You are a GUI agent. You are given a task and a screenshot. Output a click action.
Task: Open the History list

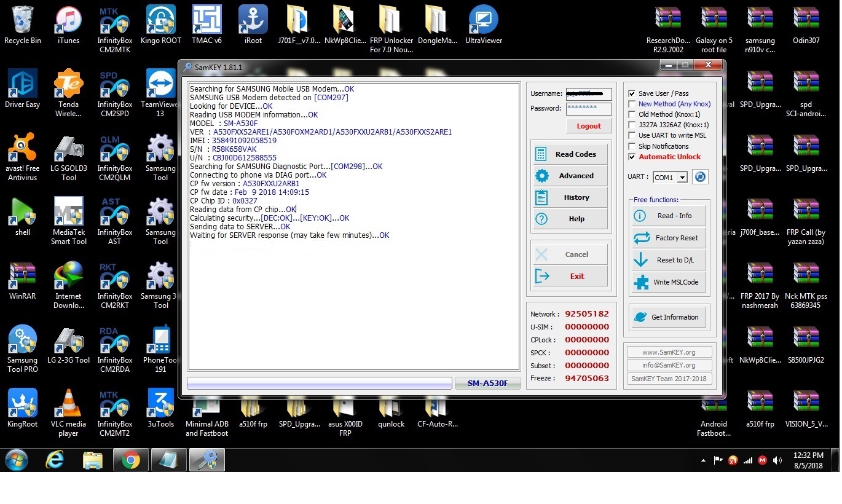click(x=570, y=197)
